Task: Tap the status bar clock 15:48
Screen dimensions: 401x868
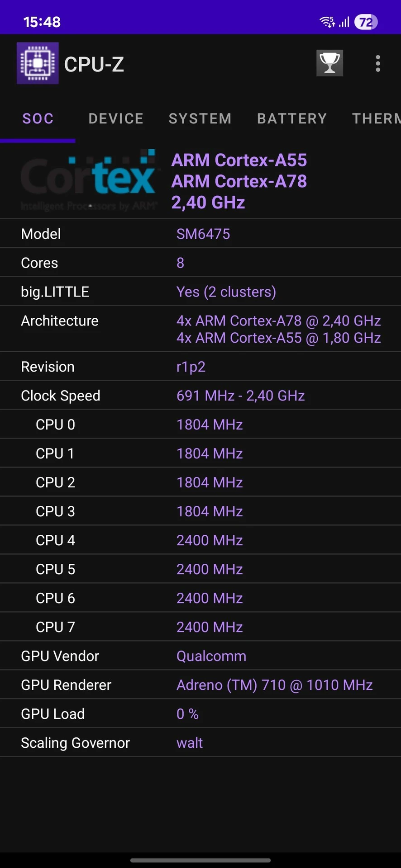Action: [42, 22]
